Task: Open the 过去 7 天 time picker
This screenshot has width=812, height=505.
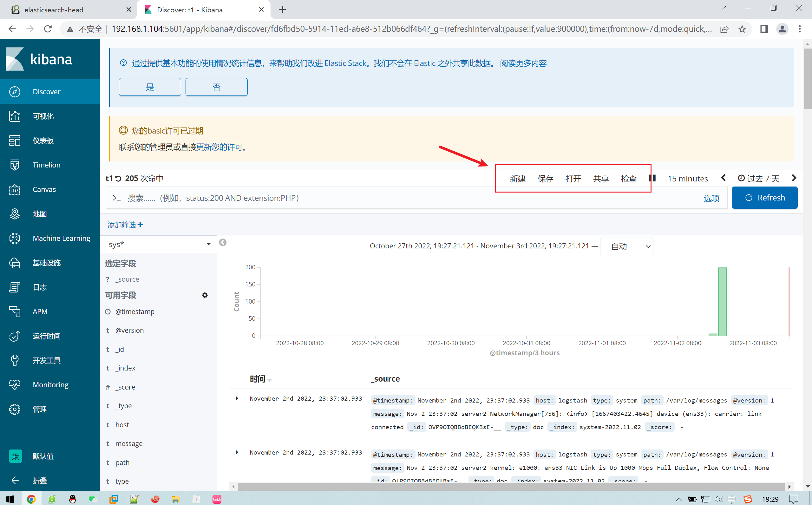Action: click(759, 178)
